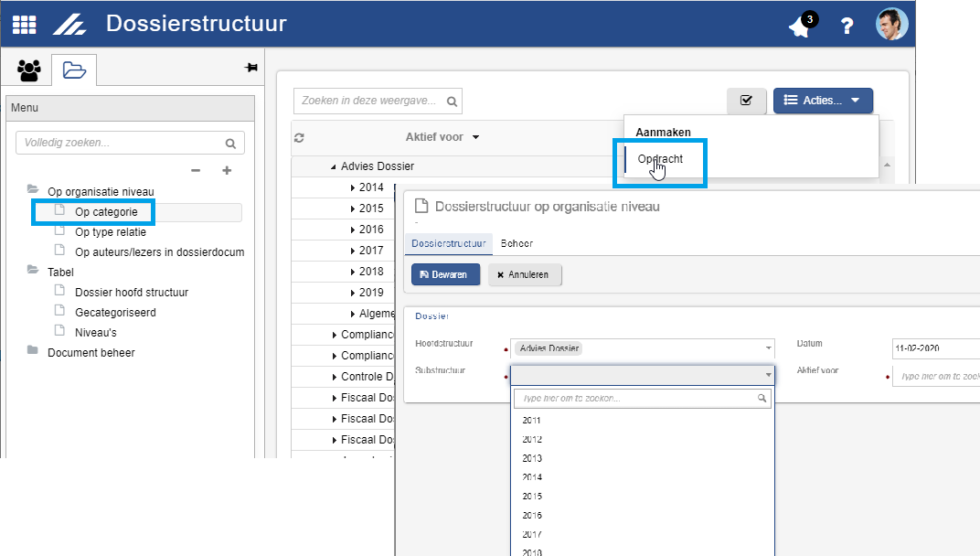Switch to Dossierstructuur tab in form
Image resolution: width=980 pixels, height=556 pixels.
tap(449, 243)
